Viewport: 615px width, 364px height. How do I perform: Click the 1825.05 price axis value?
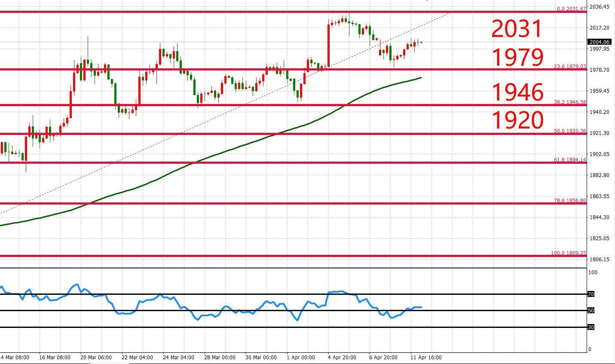(600, 239)
